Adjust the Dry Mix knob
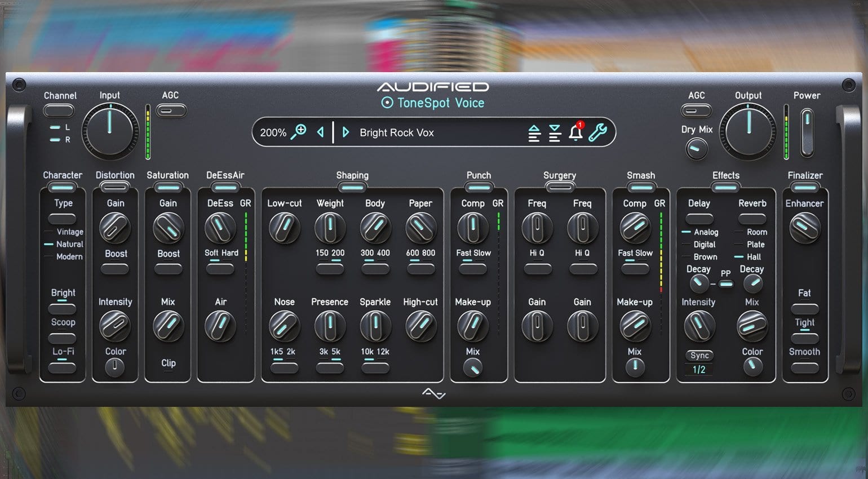 point(696,149)
